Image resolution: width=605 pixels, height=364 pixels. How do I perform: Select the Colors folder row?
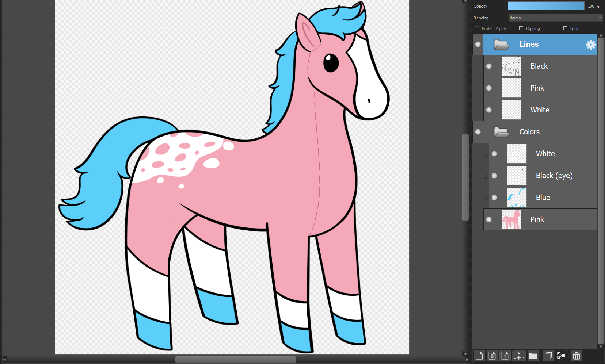[x=548, y=132]
